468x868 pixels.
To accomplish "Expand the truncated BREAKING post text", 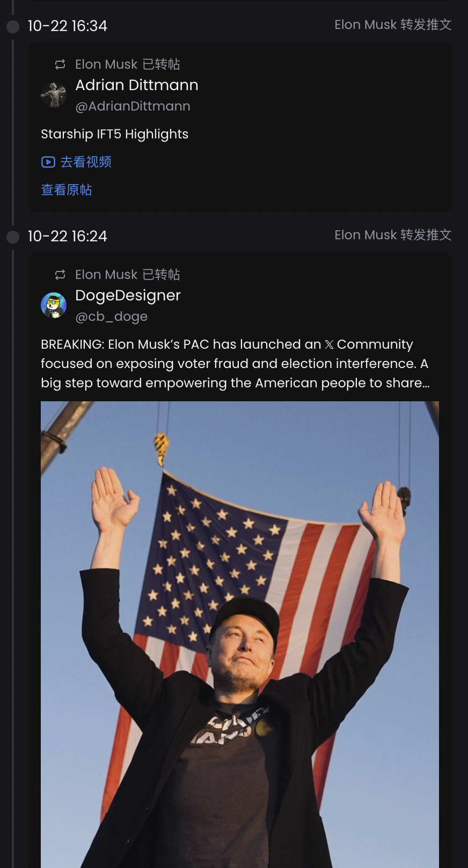I will 236,364.
